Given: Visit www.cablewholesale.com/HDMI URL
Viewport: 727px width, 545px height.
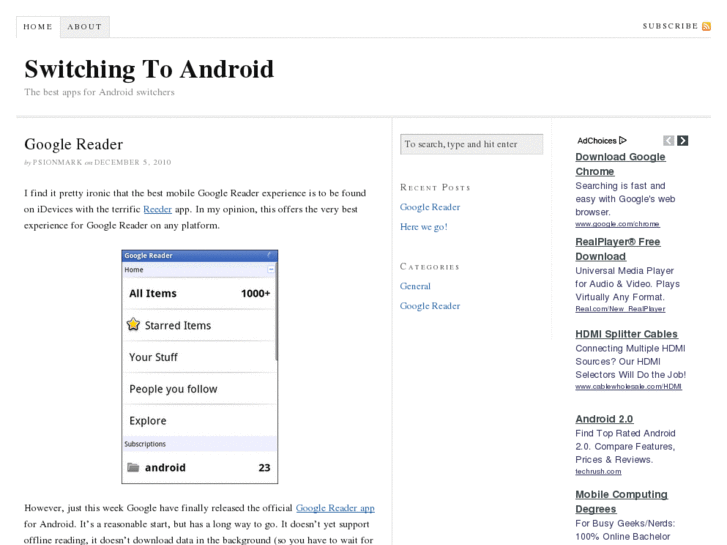Looking at the screenshot, I should (628, 387).
